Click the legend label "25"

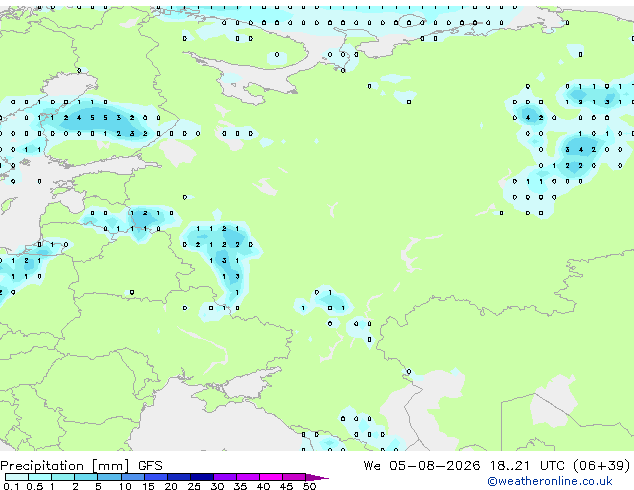pos(194,486)
